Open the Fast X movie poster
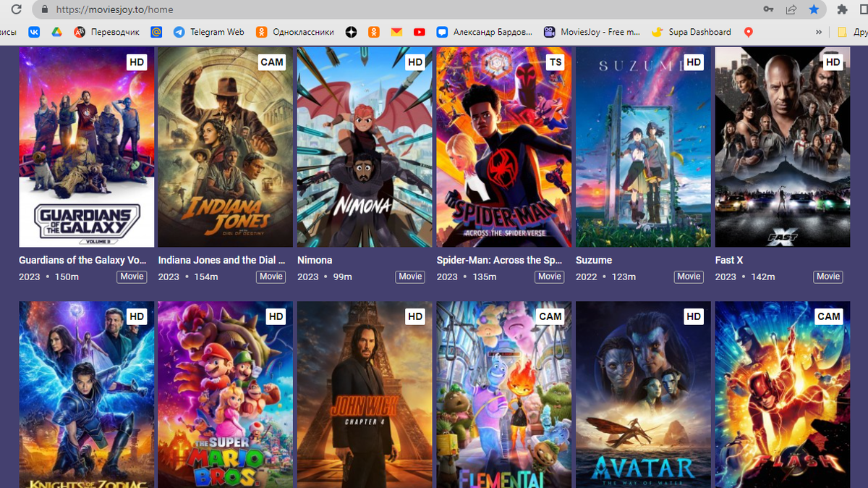Image resolution: width=868 pixels, height=488 pixels. point(782,147)
